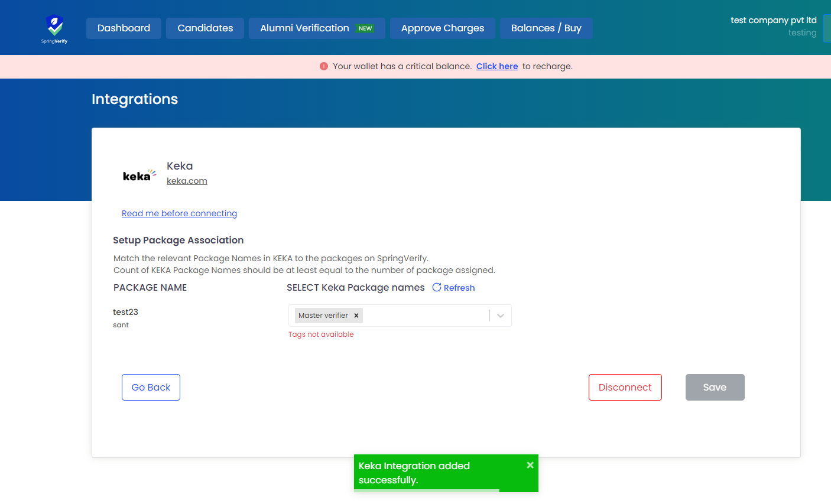
Task: Open the Dashboard tab
Action: 124,28
